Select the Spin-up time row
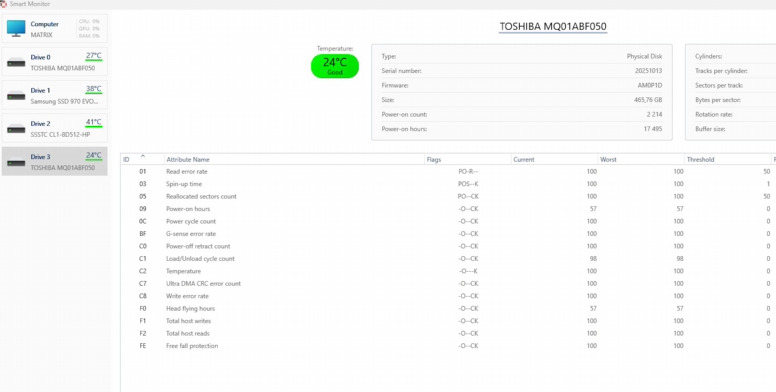The width and height of the screenshot is (776, 392). (448, 184)
